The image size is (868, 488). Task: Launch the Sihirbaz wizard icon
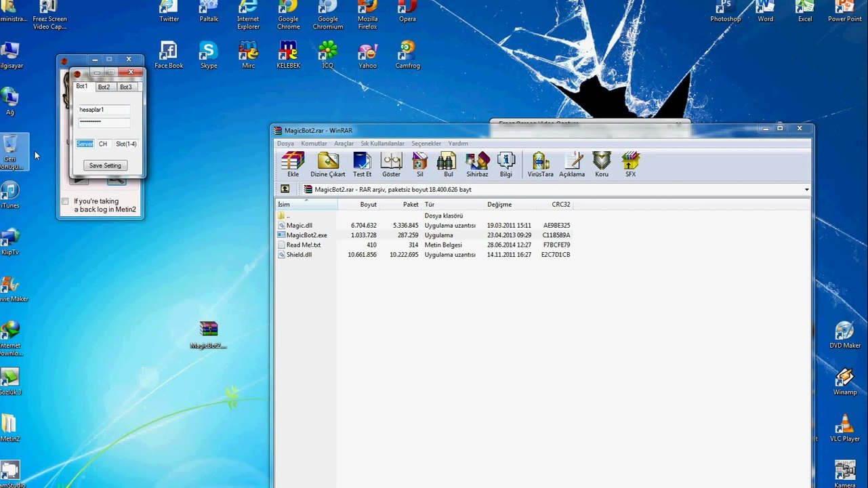click(x=477, y=165)
